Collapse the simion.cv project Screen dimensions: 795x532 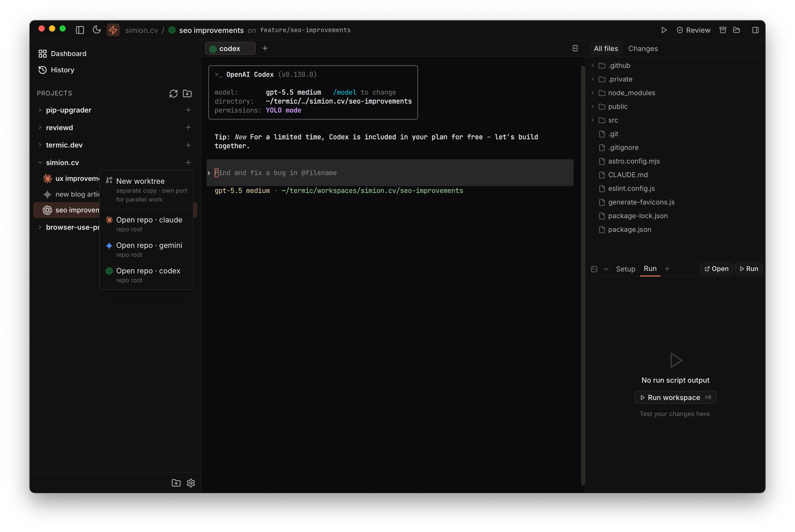(x=40, y=163)
